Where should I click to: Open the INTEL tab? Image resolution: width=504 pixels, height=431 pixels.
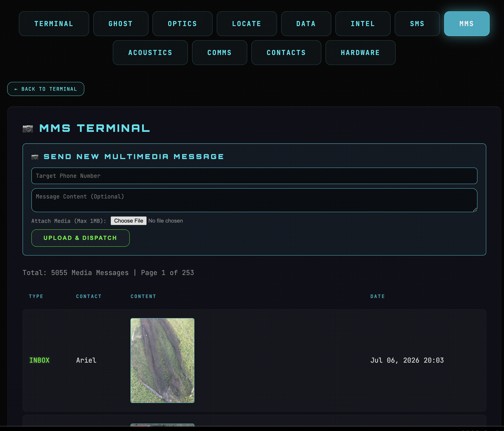pos(363,24)
